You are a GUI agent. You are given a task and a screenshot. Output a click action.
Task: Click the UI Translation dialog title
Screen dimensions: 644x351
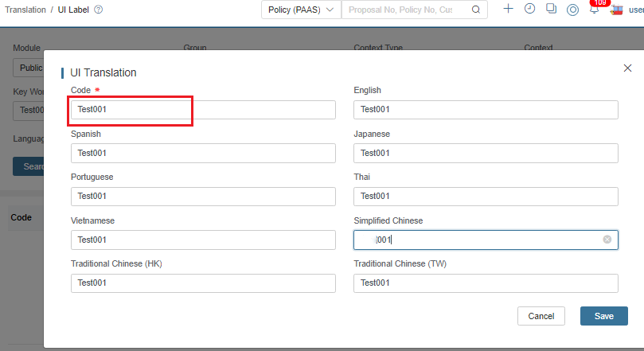pos(103,72)
